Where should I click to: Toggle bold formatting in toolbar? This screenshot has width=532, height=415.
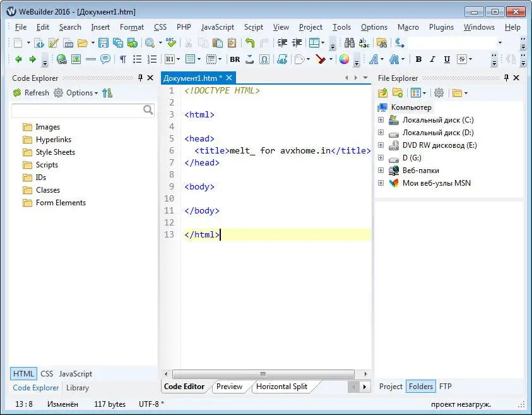click(418, 59)
